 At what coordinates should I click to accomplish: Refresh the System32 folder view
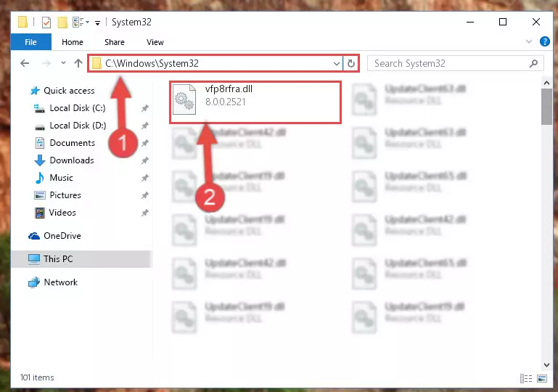(x=351, y=63)
